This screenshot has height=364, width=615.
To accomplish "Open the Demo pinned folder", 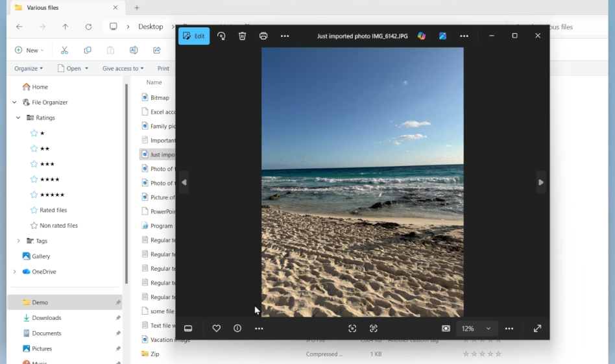I will tap(65, 302).
